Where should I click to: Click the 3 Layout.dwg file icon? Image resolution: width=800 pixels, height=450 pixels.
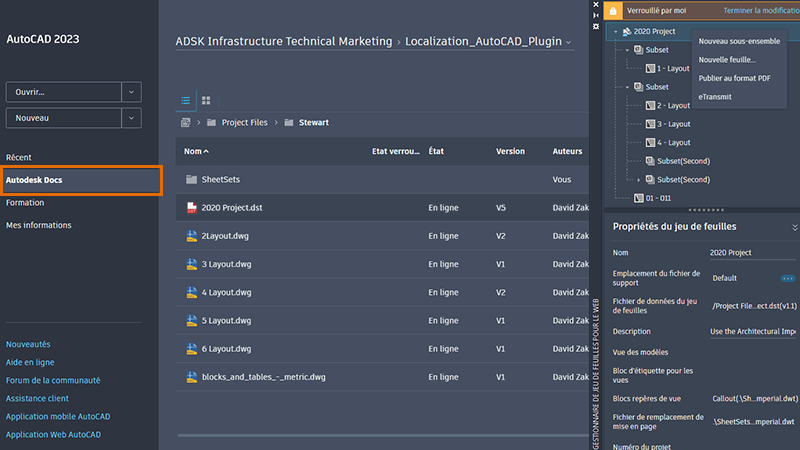(x=192, y=265)
